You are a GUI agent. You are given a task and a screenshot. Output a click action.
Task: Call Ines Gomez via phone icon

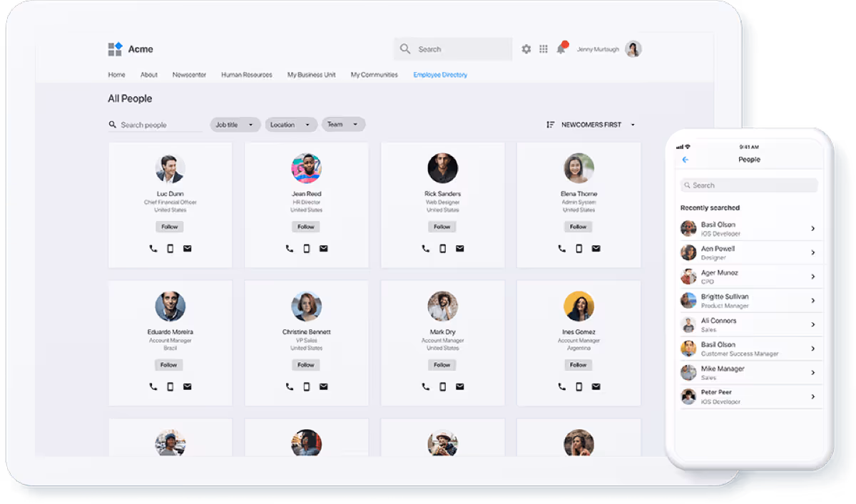click(x=562, y=387)
